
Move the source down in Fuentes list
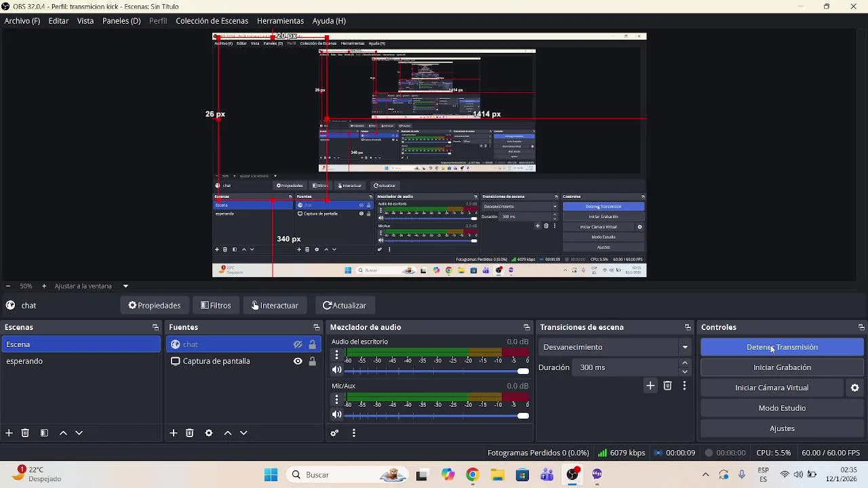tap(243, 433)
